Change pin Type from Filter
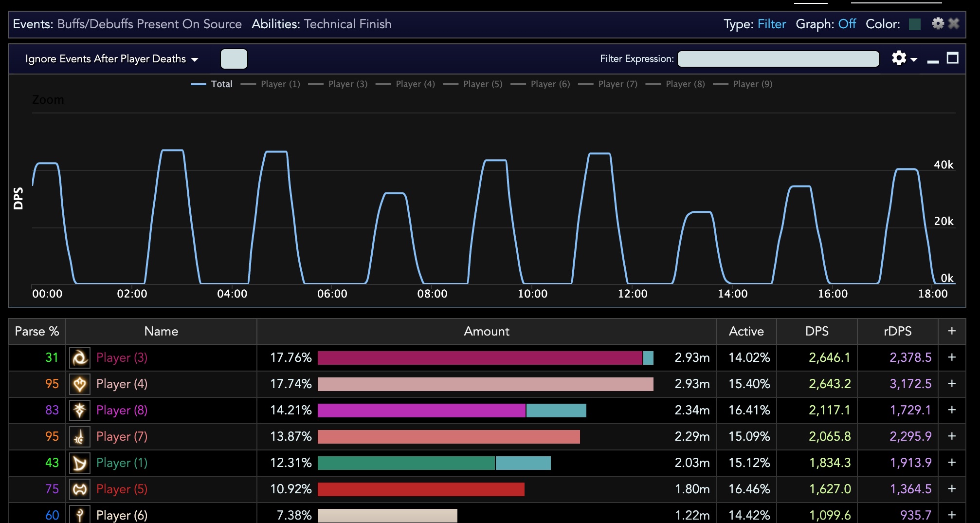The height and width of the screenshot is (523, 980). click(x=772, y=24)
